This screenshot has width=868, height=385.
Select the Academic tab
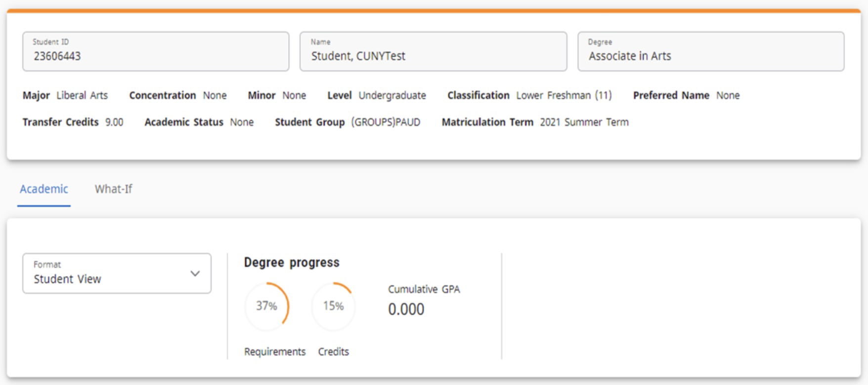[44, 189]
